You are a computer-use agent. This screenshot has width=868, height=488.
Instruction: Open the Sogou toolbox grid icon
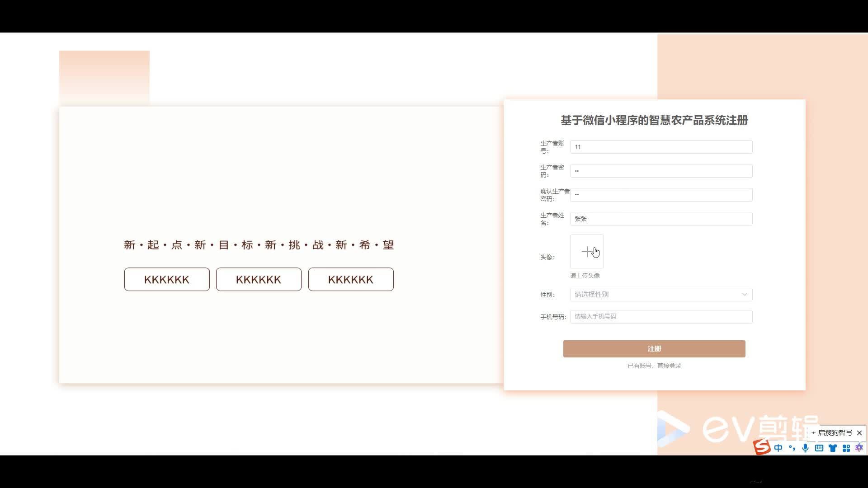846,448
